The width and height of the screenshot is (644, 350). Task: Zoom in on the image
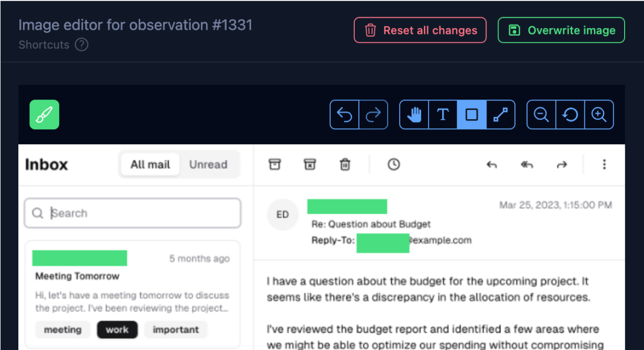coord(598,115)
